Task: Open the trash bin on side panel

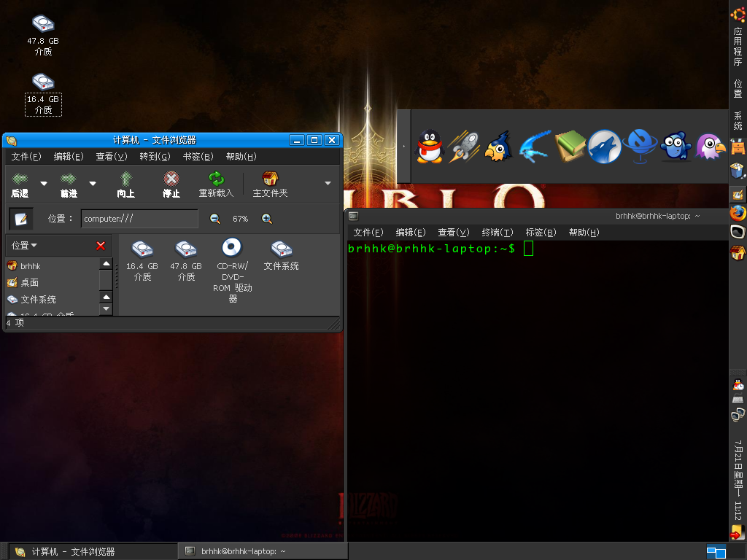Action: pyautogui.click(x=738, y=170)
